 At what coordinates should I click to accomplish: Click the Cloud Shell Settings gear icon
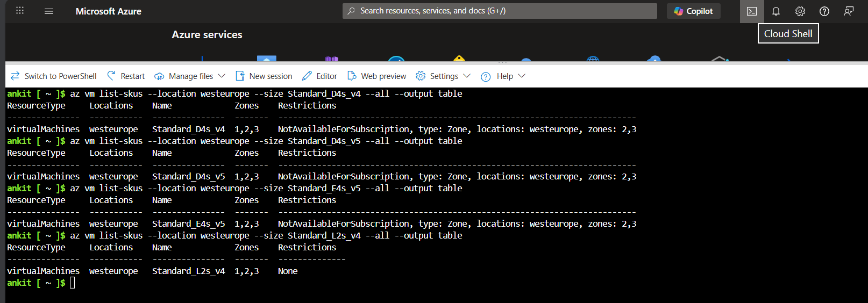coord(421,76)
